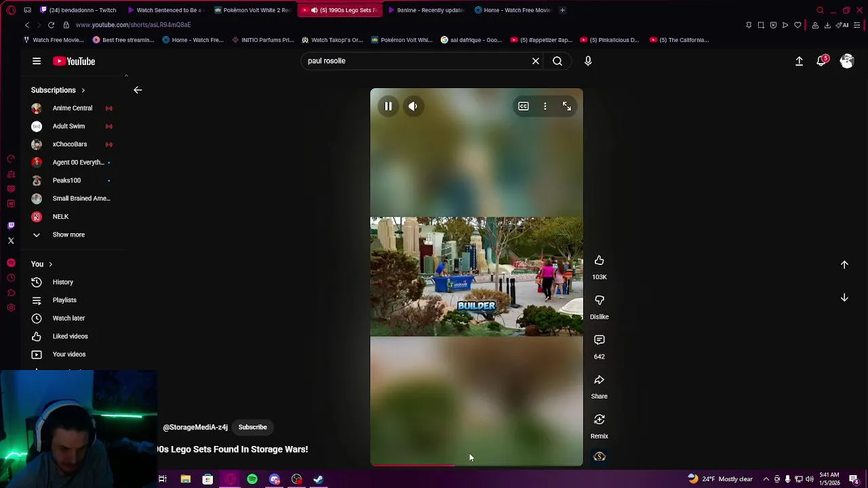Switch to bendadonnn Twitch tab
Image resolution: width=868 pixels, height=488 pixels.
coord(78,10)
